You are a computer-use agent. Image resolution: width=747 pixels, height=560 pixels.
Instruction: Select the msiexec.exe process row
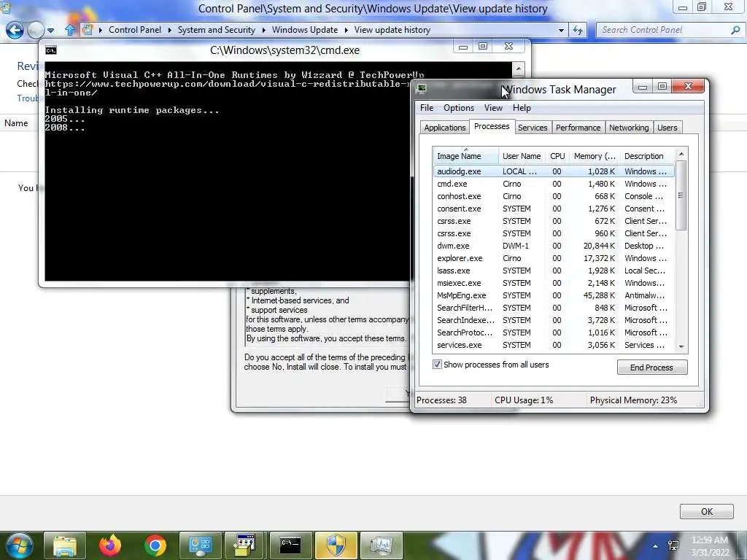(x=554, y=283)
